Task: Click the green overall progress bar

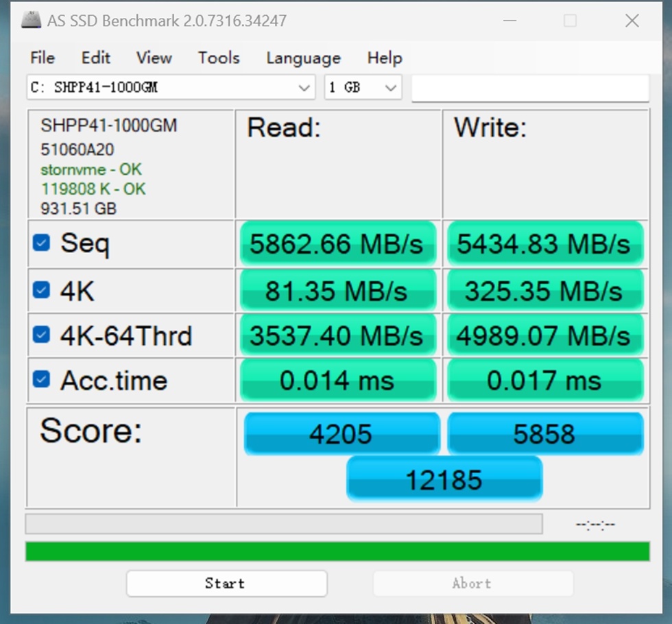Action: [x=337, y=551]
